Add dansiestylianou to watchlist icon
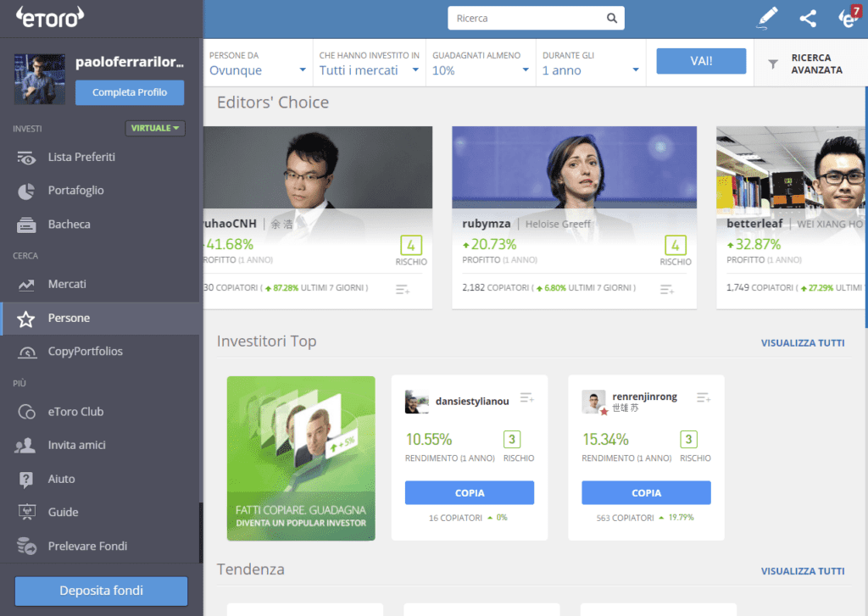Screen dimensions: 868x616 (526, 397)
